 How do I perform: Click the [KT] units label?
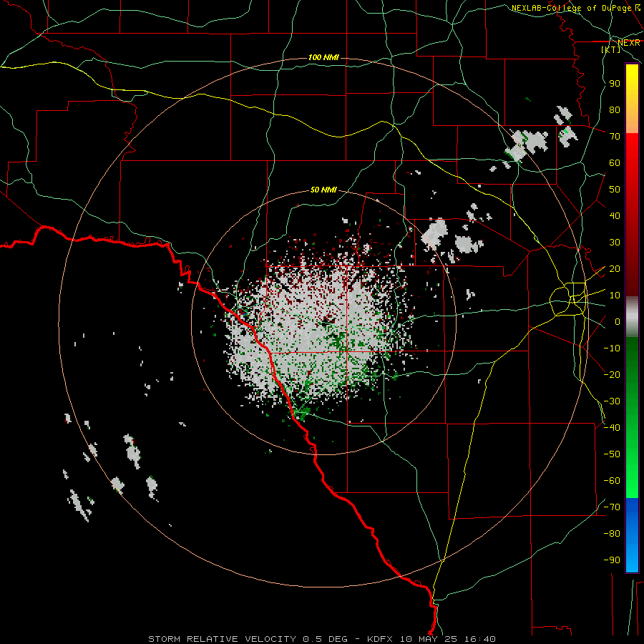point(611,49)
